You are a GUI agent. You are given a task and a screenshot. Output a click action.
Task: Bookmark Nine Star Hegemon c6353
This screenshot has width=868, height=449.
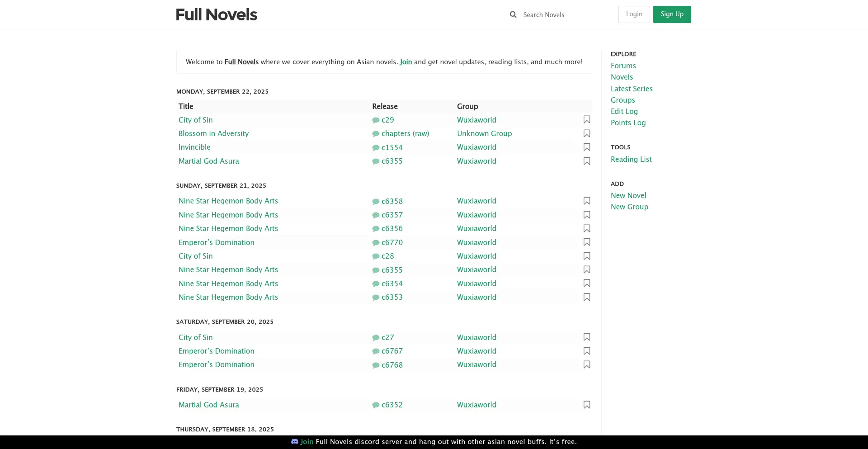click(587, 297)
